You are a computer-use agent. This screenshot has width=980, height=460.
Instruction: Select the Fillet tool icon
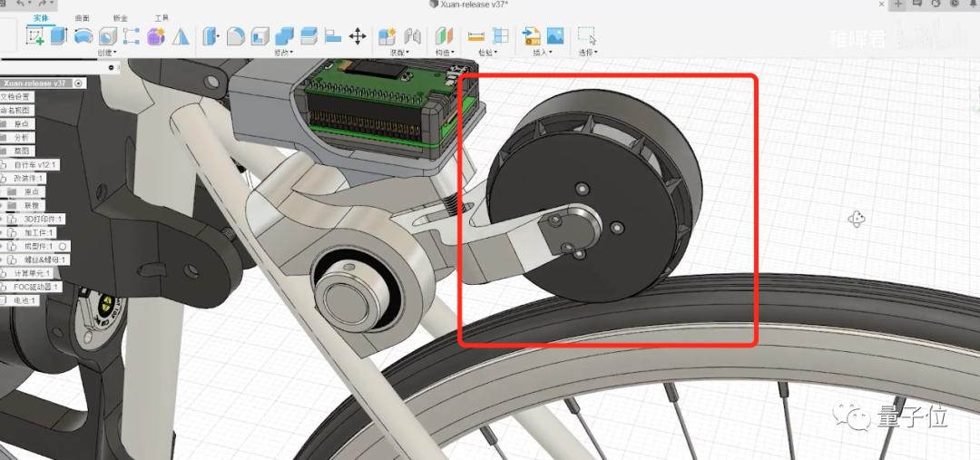(235, 36)
